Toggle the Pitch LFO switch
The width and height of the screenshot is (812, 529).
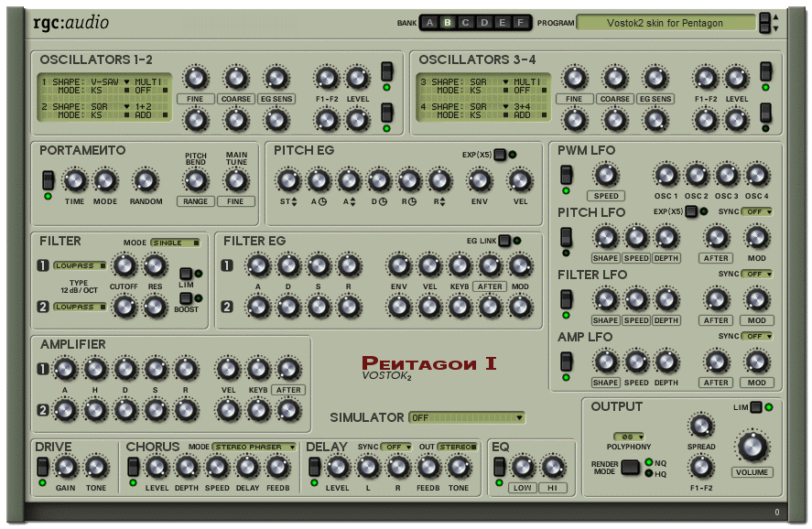click(567, 237)
